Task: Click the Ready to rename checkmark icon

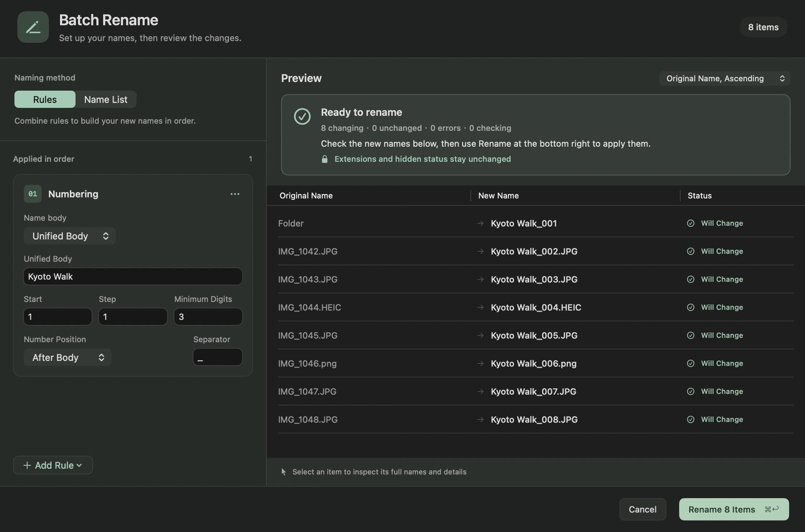Action: pos(302,116)
